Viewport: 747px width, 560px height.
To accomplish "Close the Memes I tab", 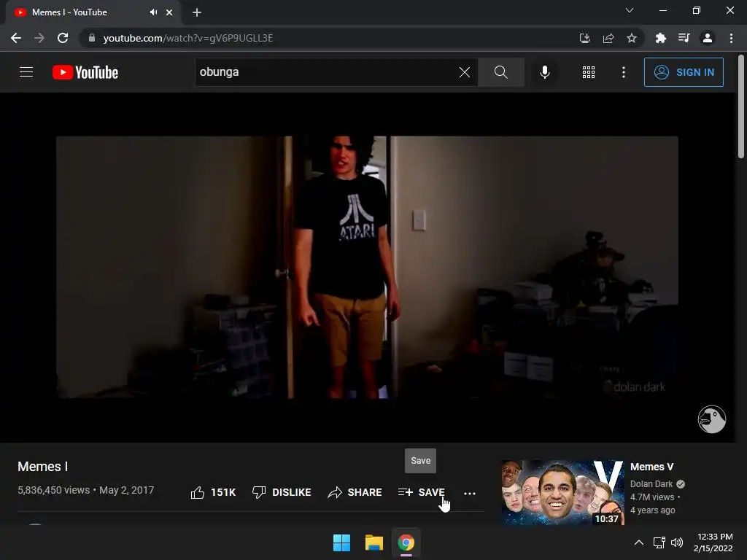I will [169, 12].
